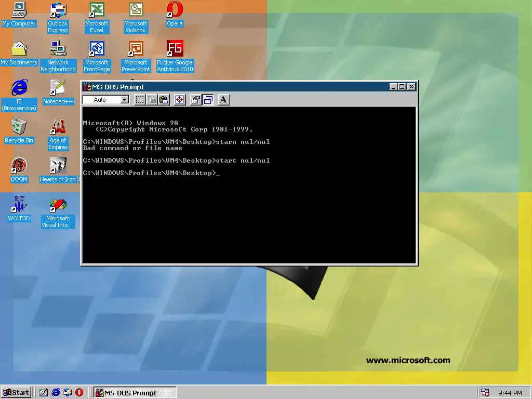Click the Mark tool in MS-DOS Prompt toolbar
This screenshot has height=399, width=532.
[x=140, y=100]
